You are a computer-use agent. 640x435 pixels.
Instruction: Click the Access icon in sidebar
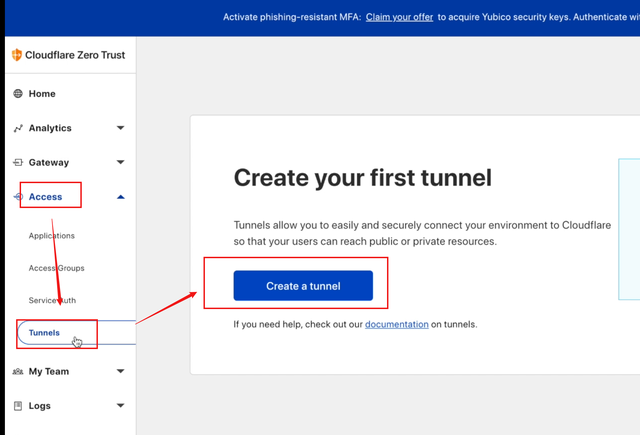18,197
